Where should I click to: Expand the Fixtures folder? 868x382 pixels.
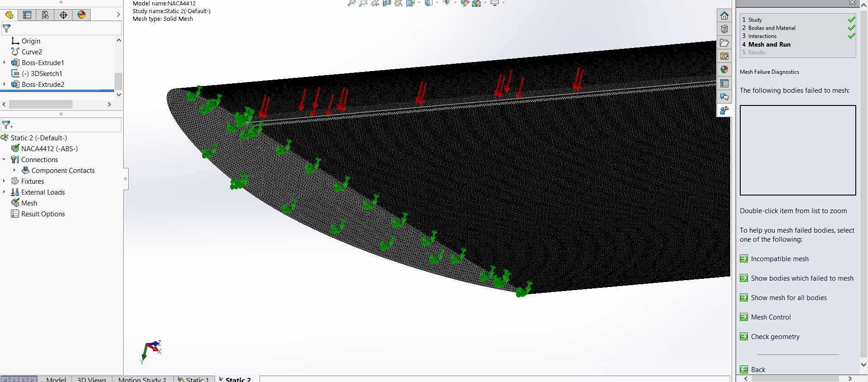(4, 181)
